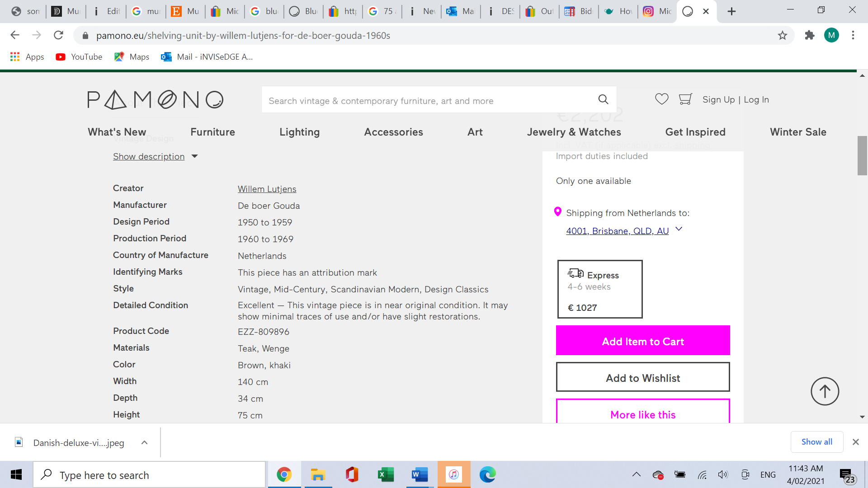Open Chrome extensions puzzle icon
Image resolution: width=868 pixels, height=488 pixels.
click(809, 35)
